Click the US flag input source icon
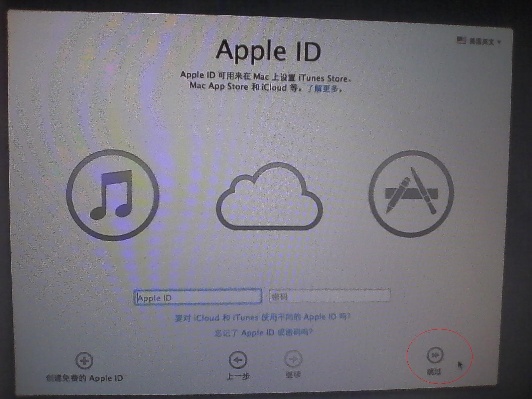 [x=461, y=41]
